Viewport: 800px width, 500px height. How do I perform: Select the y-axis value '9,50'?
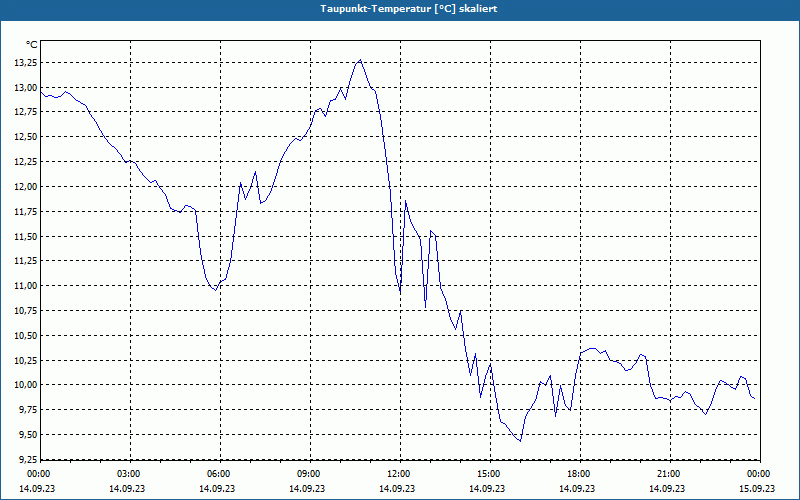[29, 434]
